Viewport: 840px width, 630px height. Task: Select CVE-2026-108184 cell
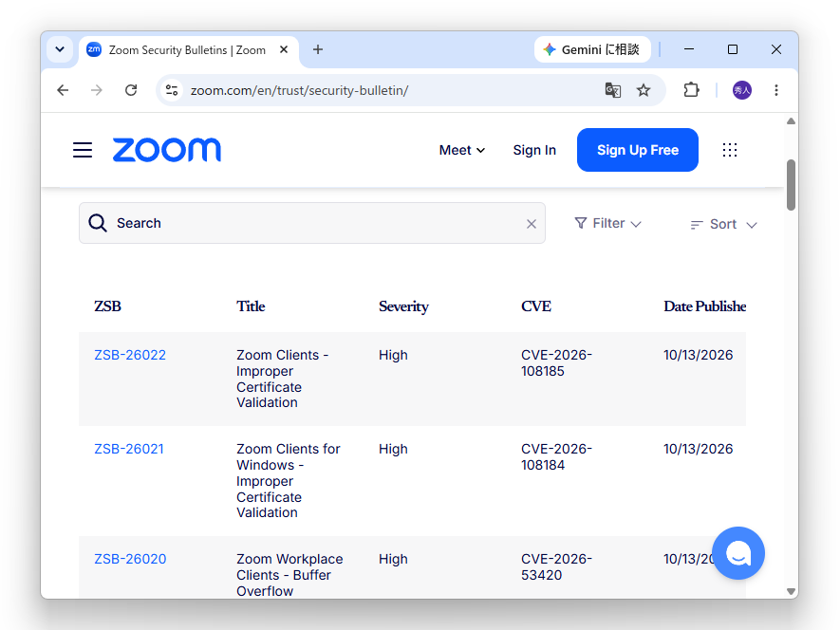tap(556, 457)
